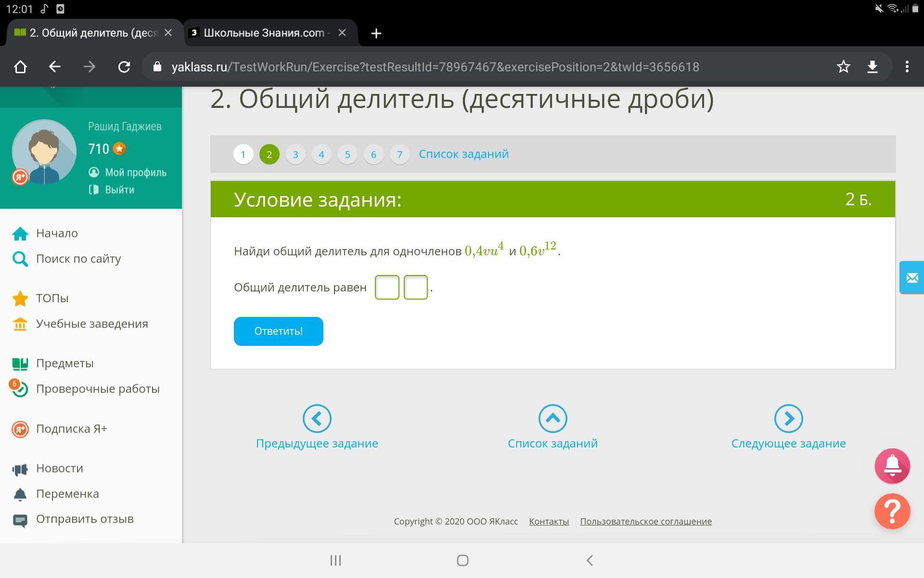Bookmark page with star icon

(x=843, y=66)
